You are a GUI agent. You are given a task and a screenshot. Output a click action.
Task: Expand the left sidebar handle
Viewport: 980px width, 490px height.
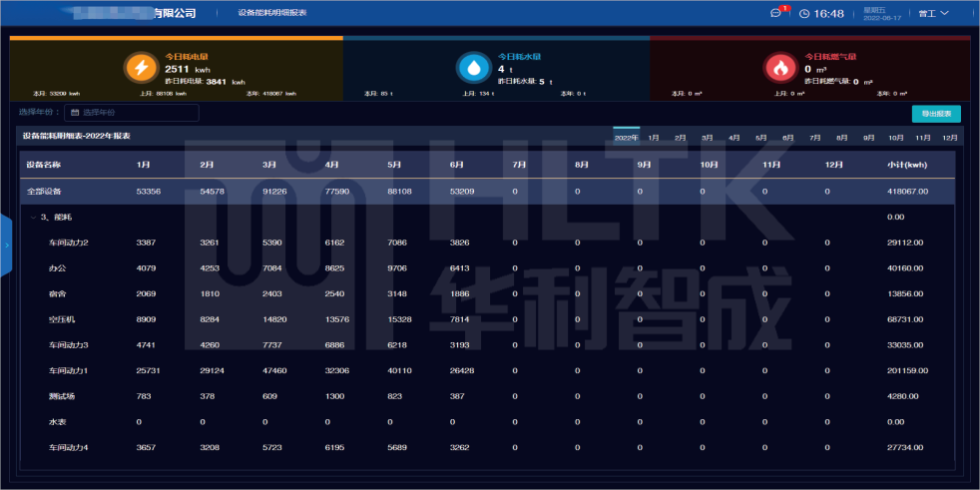point(5,244)
